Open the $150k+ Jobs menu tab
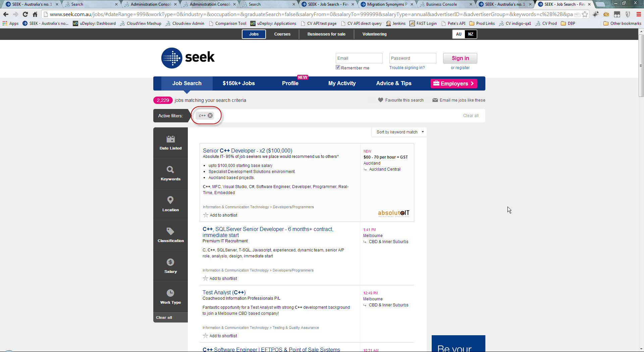The image size is (644, 352). click(239, 83)
